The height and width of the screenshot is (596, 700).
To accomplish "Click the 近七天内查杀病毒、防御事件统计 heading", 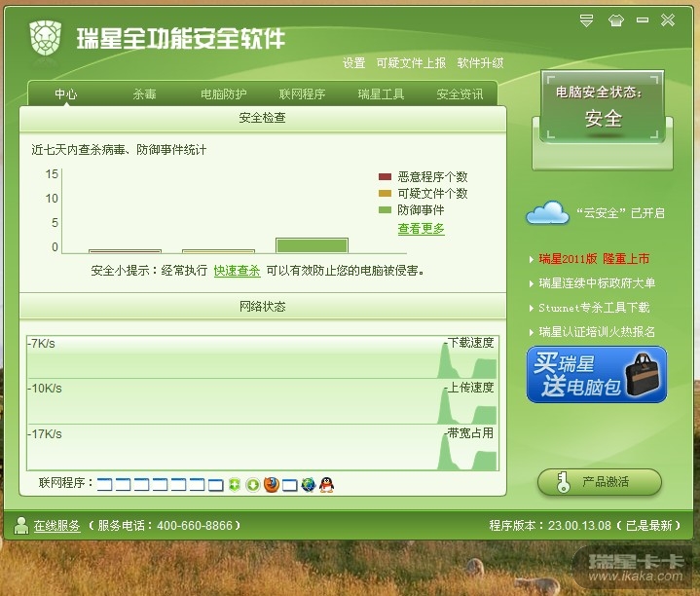I will (x=119, y=150).
